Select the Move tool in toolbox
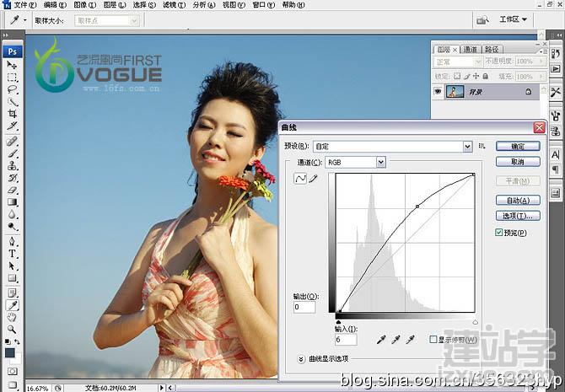This screenshot has height=392, width=565. pyautogui.click(x=12, y=65)
